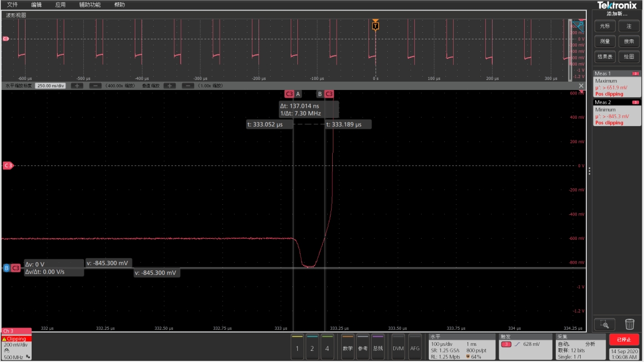Viewport: 644px width, 362px height.
Task: Increase horizontal zoom with plus button
Action: (77, 86)
